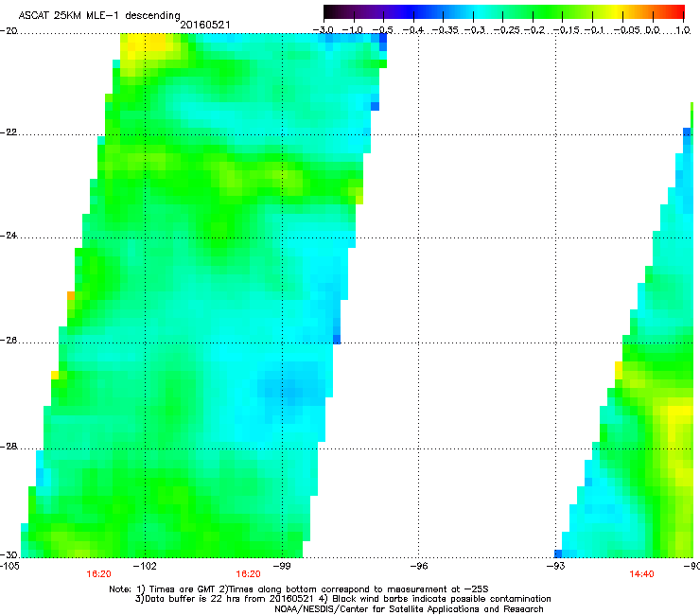Screen dimensions: 700x615
Task: Click the red 14:40 pass time label
Action: (x=641, y=574)
